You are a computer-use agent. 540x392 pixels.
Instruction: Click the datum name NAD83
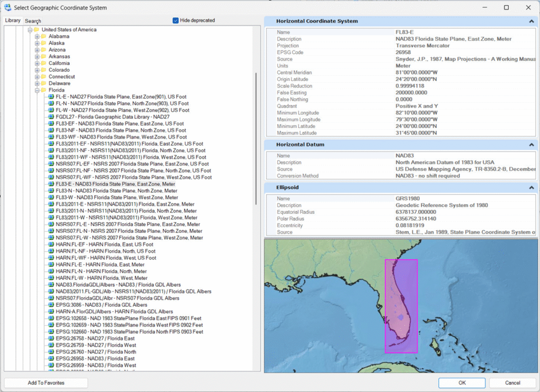404,155
